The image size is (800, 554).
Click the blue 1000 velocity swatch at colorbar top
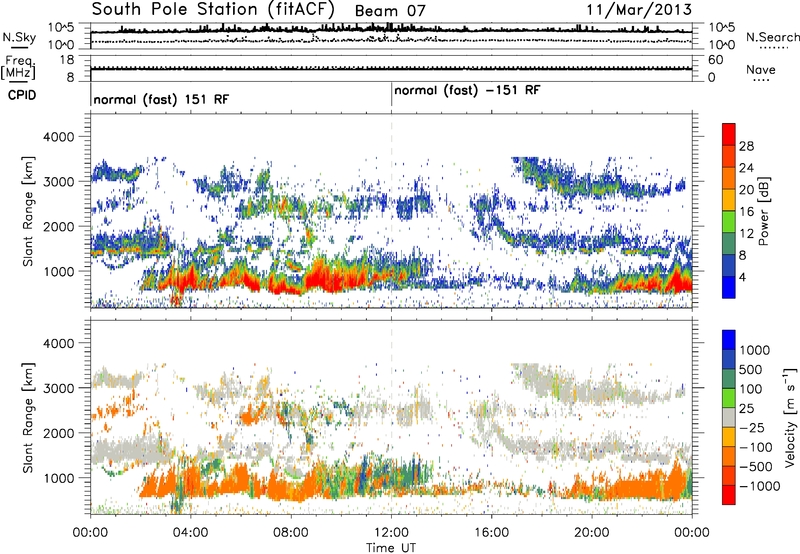[729, 340]
